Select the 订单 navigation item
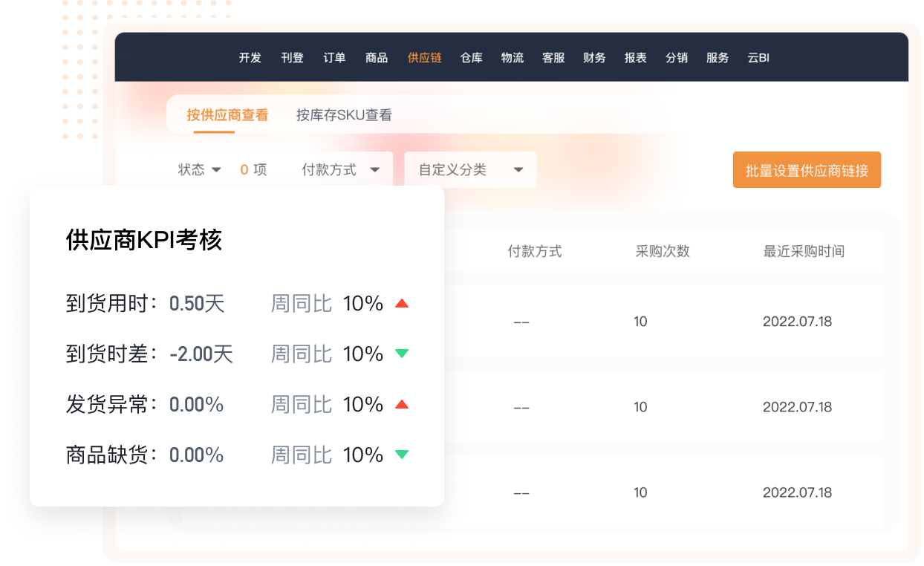Viewport: 924px width, 566px height. [334, 58]
